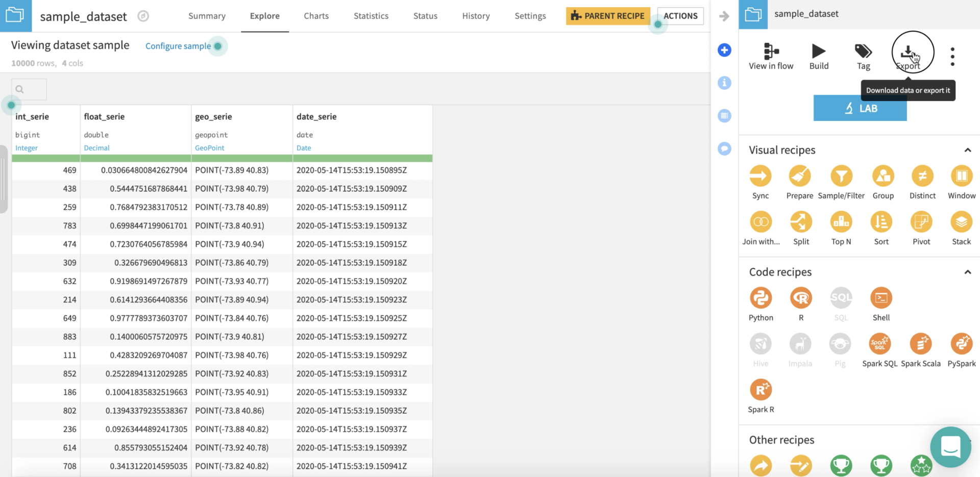
Task: Click the Configure sample link
Action: click(178, 46)
